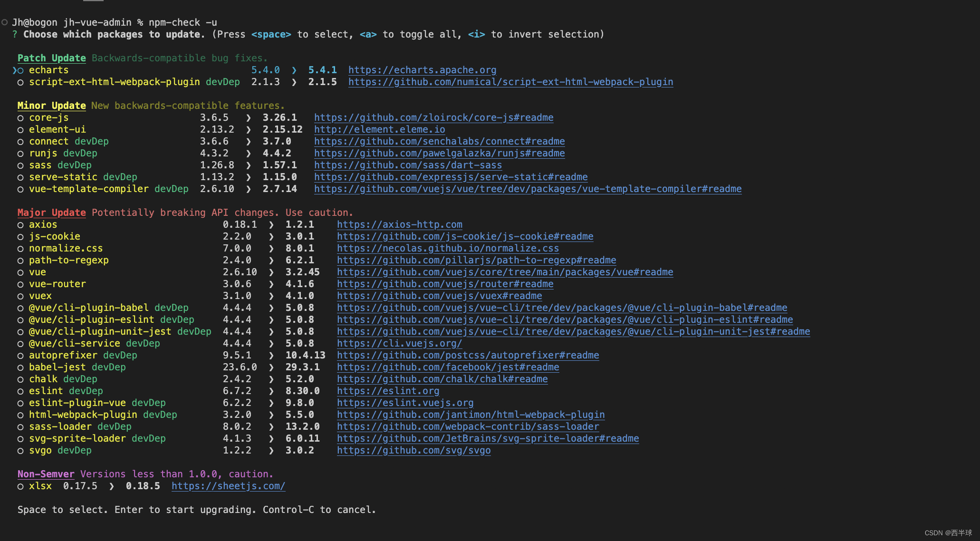The image size is (980, 541).
Task: Toggle the vue package selection circle
Action: pyautogui.click(x=20, y=272)
